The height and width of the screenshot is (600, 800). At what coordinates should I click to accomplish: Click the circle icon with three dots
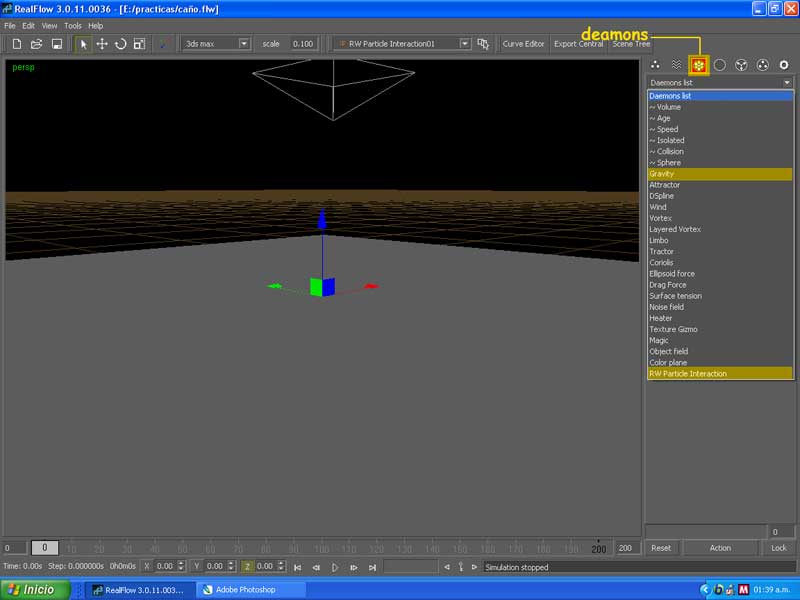pos(762,65)
